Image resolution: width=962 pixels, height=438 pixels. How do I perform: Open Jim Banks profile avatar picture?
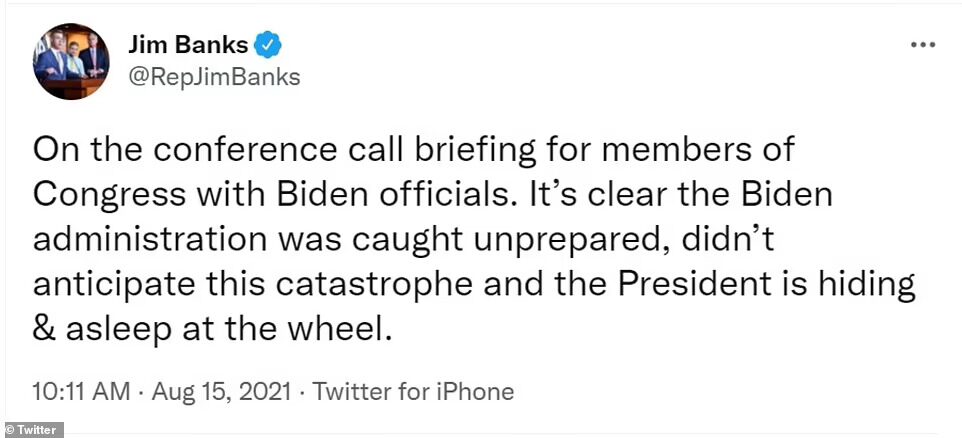click(x=71, y=61)
